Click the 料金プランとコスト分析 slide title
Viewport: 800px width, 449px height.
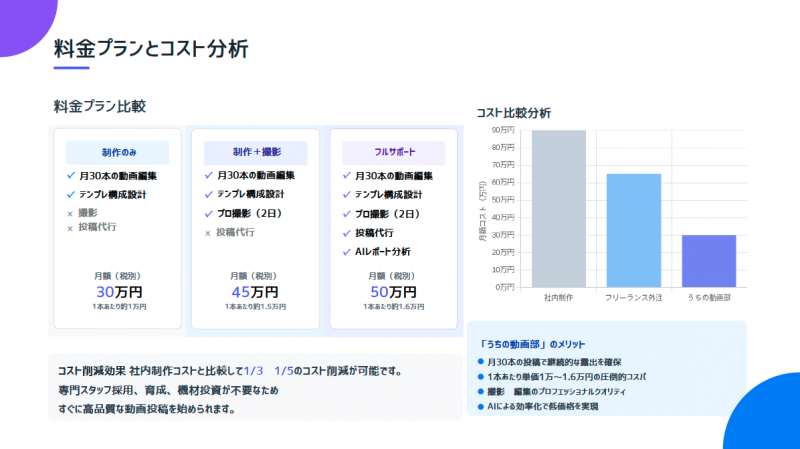pos(151,48)
